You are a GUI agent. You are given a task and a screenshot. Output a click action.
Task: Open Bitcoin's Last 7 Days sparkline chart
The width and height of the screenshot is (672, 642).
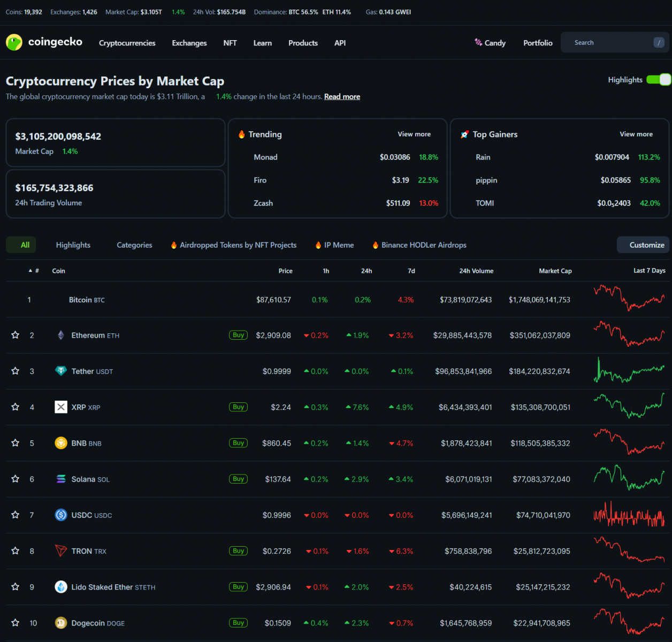pyautogui.click(x=629, y=299)
